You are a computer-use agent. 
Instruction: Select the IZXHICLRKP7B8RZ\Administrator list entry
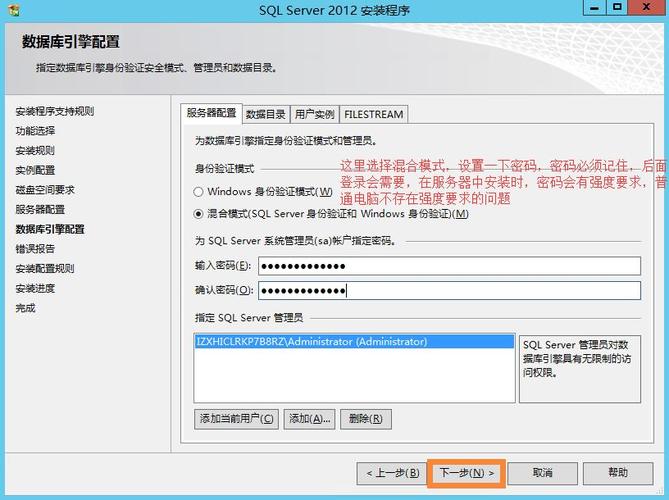pyautogui.click(x=354, y=342)
